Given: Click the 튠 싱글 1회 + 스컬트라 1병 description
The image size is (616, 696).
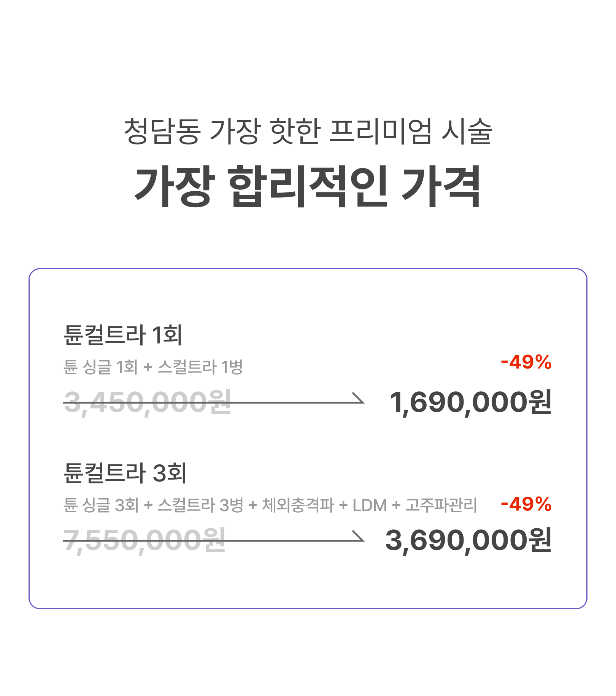Looking at the screenshot, I should coord(153,367).
